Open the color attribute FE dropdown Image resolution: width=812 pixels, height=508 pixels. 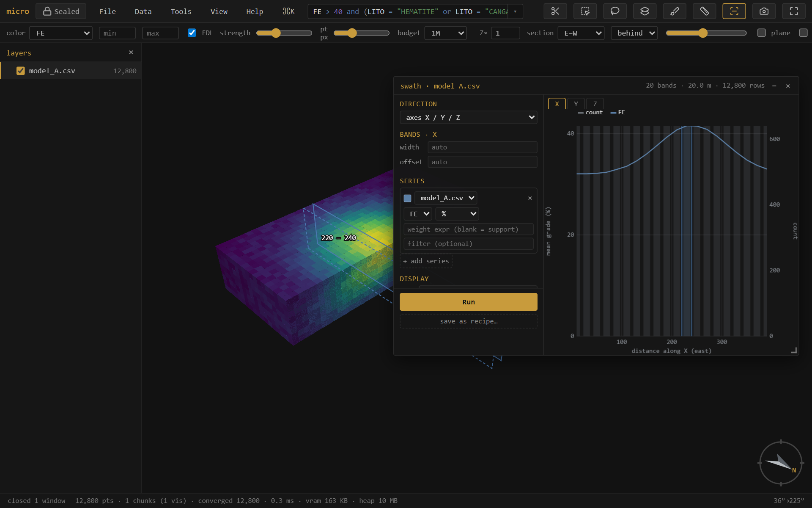point(61,33)
